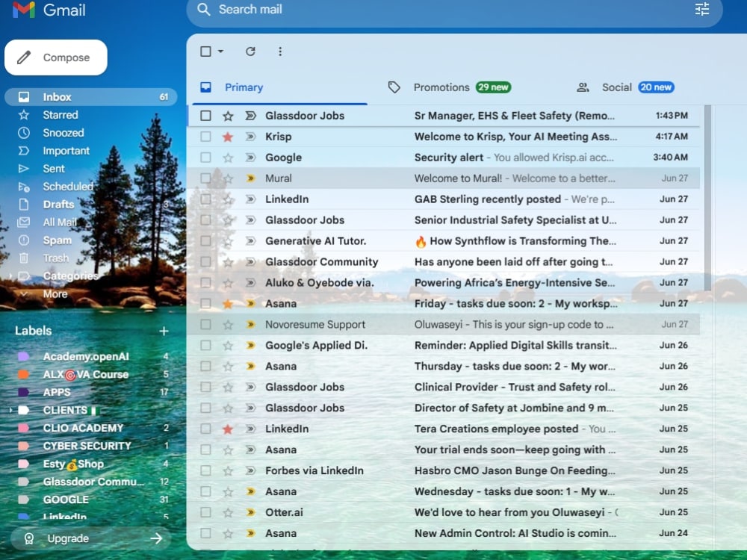Check the Asana New Admin Control email
The image size is (747, 560).
pos(206,533)
